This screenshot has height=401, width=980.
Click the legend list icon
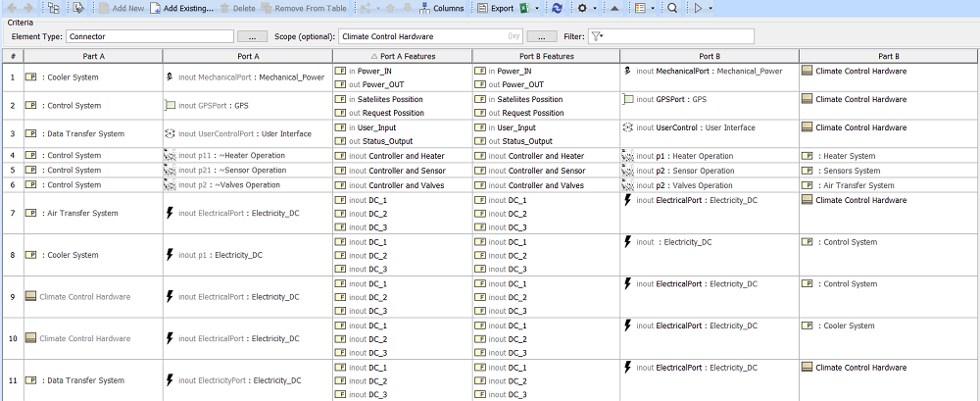(x=639, y=8)
